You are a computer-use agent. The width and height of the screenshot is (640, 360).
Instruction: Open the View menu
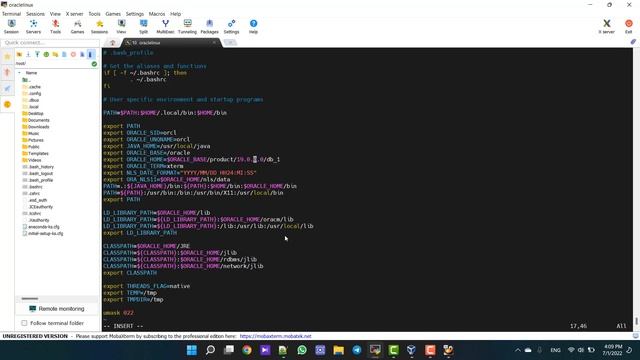pyautogui.click(x=55, y=14)
